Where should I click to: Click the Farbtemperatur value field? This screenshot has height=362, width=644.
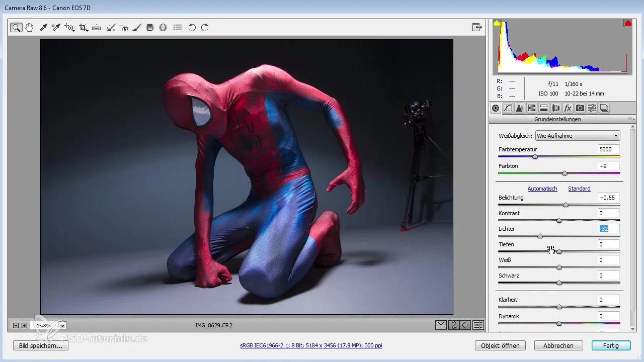[609, 149]
